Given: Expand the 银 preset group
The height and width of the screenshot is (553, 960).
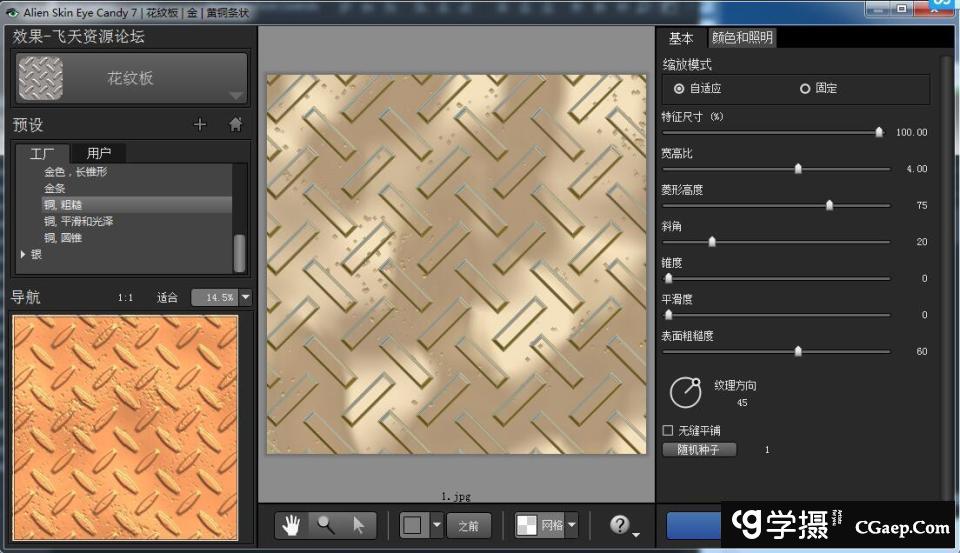Looking at the screenshot, I should click(24, 255).
